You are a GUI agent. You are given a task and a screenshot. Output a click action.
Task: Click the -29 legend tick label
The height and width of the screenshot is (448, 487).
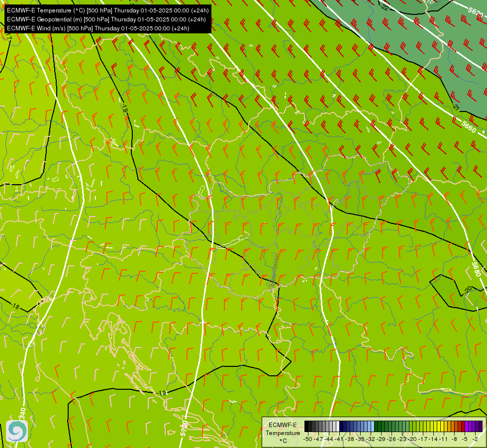(x=382, y=439)
